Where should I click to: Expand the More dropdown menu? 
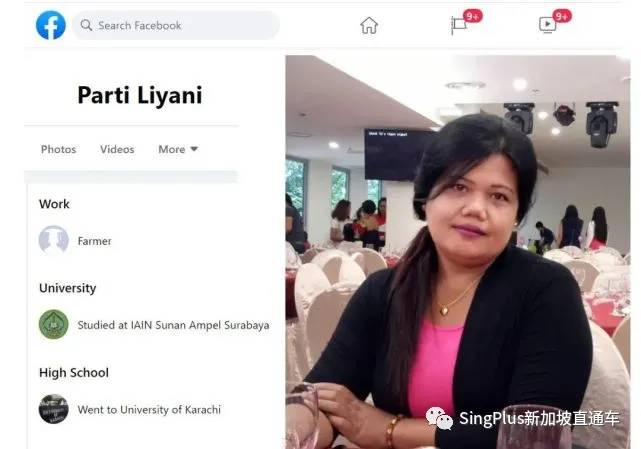coord(178,149)
